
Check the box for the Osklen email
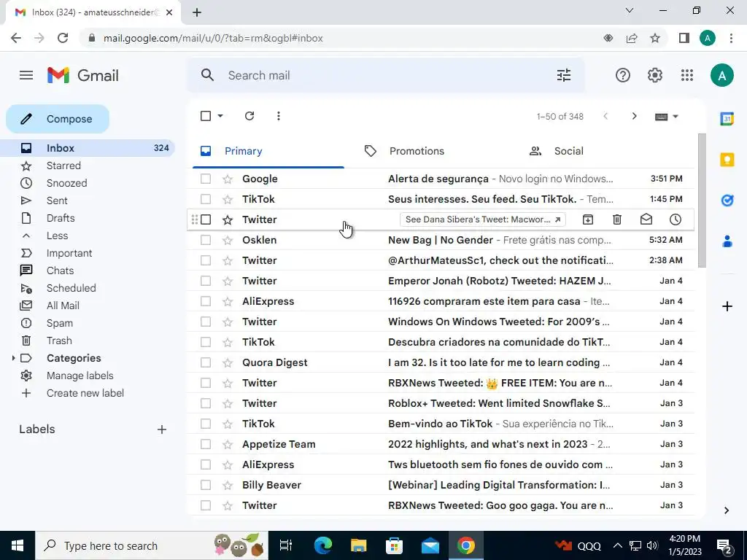(205, 240)
